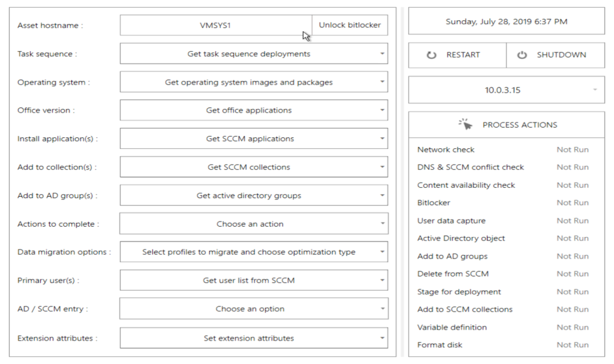Expand the active directory groups dropdown

pos(254,195)
